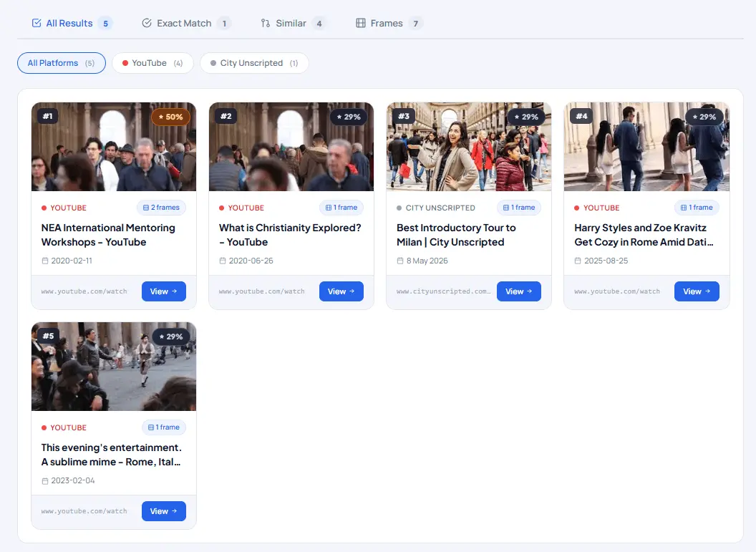Click title Harry Styles and Zoe Kravitz Get Cozy
This screenshot has height=552, width=756.
tap(644, 235)
